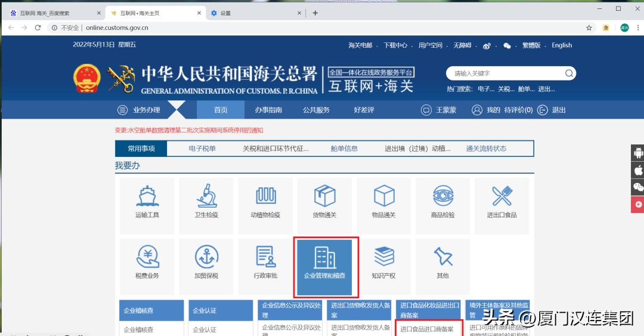Click the 企业认证 header box
644x336 pixels.
tap(221, 310)
